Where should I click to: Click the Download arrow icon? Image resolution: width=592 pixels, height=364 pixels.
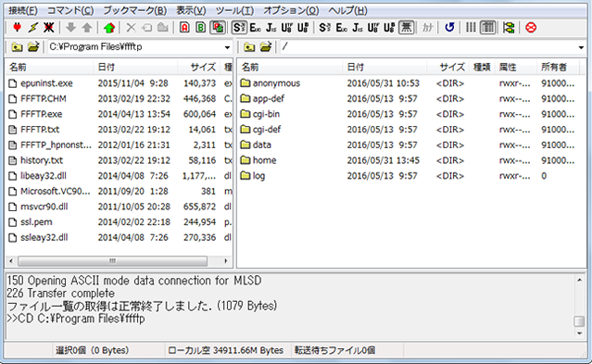(x=70, y=28)
